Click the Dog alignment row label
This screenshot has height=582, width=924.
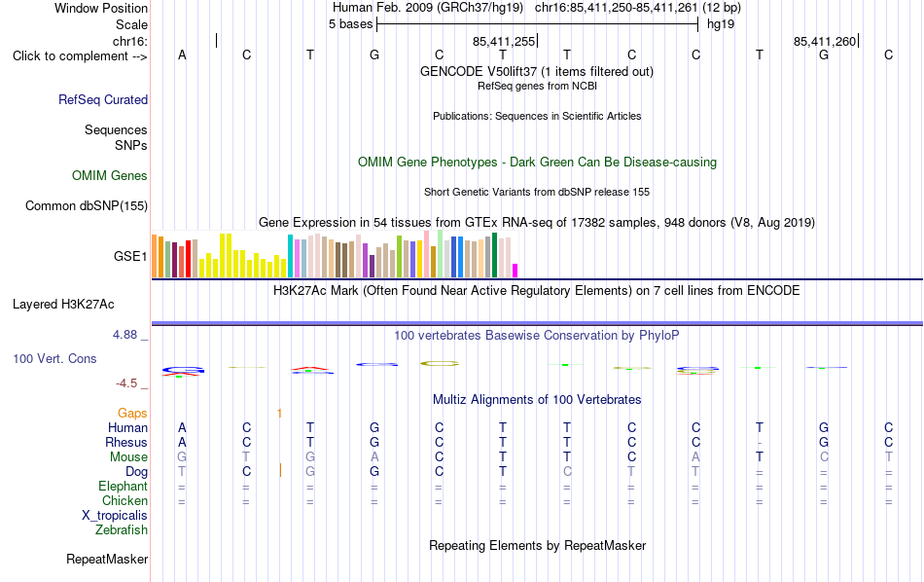point(136,471)
